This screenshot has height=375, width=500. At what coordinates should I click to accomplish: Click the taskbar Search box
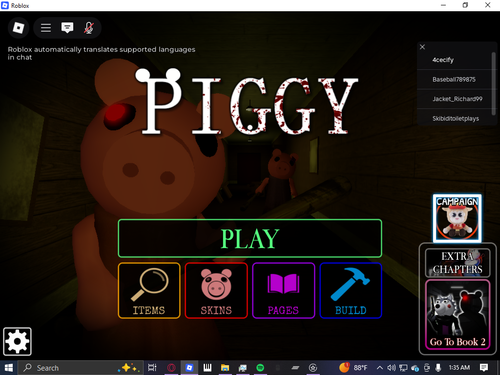pyautogui.click(x=80, y=368)
